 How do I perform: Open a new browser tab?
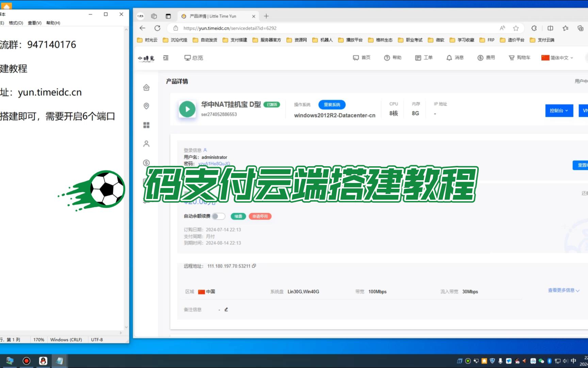click(266, 16)
